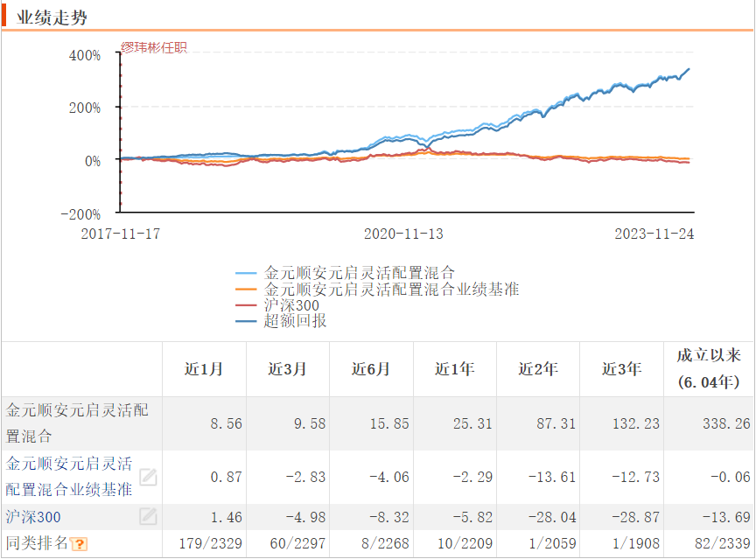Click the edit icon in the 沪深300 row

tap(148, 517)
